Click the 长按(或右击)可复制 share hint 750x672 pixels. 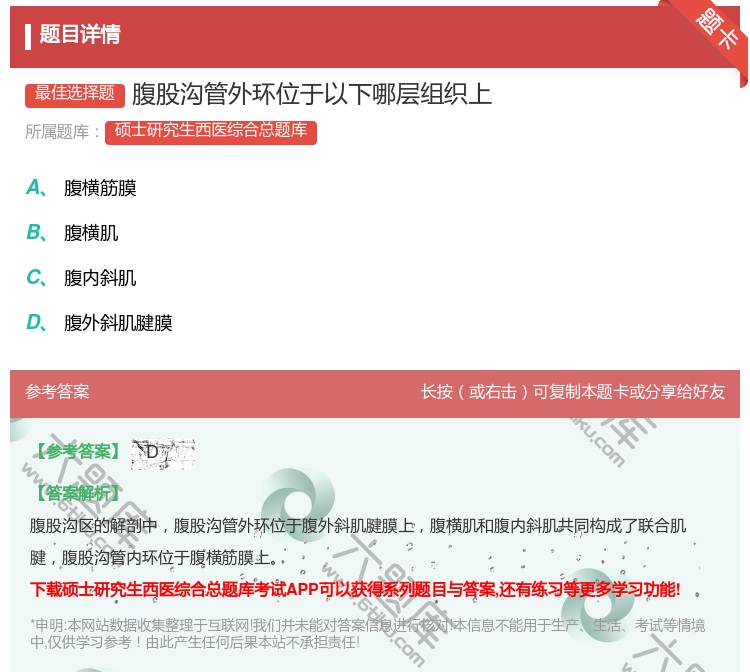(572, 392)
